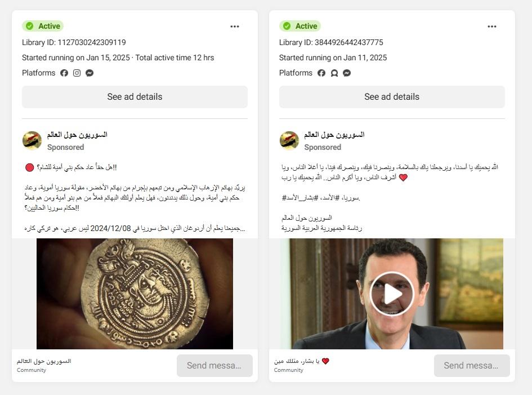The width and height of the screenshot is (532, 395).
Task: Click Facebook platform icon on left ad
Action: pos(64,73)
